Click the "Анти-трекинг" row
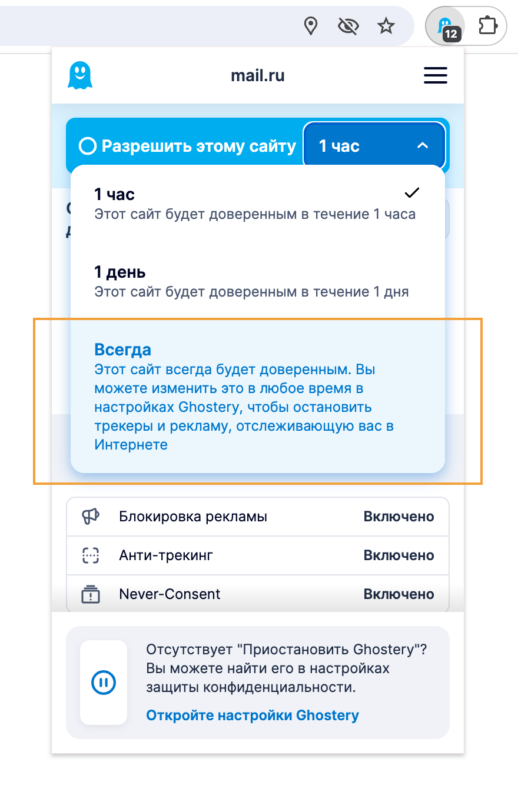Viewport: 518px width, 812px height. [257, 555]
